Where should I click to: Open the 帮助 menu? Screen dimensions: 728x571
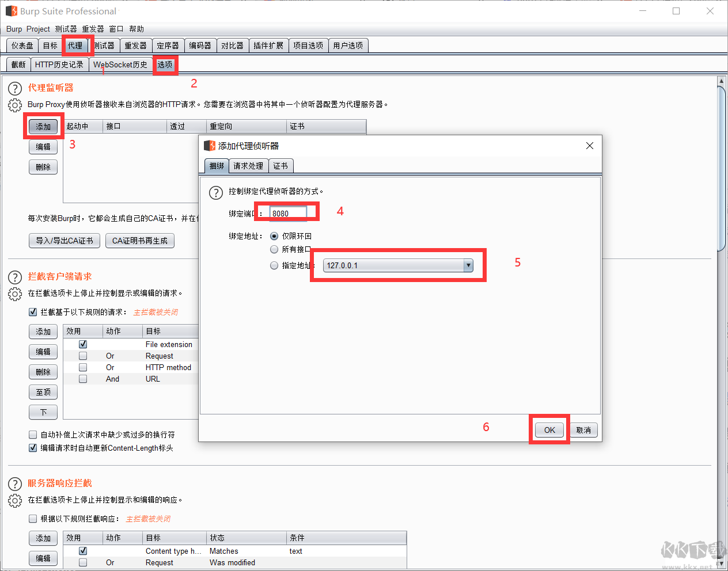[x=136, y=29]
